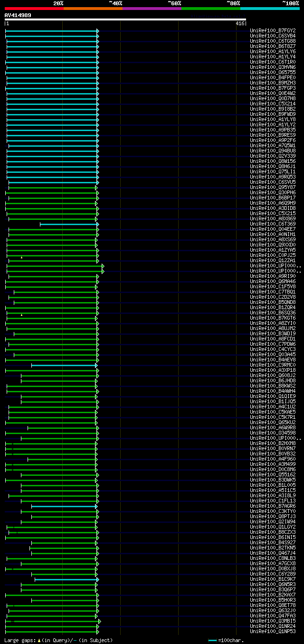Viewport: 304px width, 644px height.
Task: Select label UniRef100_A7Q5W1
Action: [x=273, y=146]
